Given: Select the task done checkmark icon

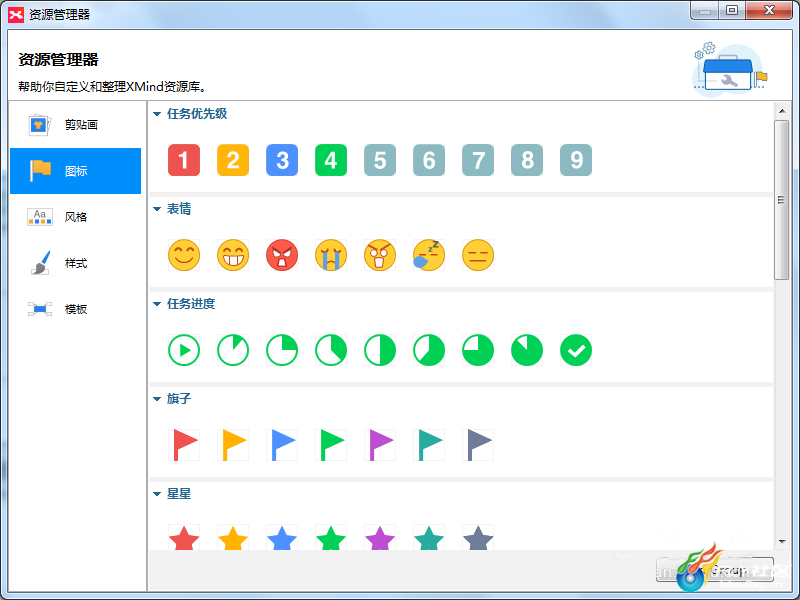Looking at the screenshot, I should pyautogui.click(x=576, y=350).
